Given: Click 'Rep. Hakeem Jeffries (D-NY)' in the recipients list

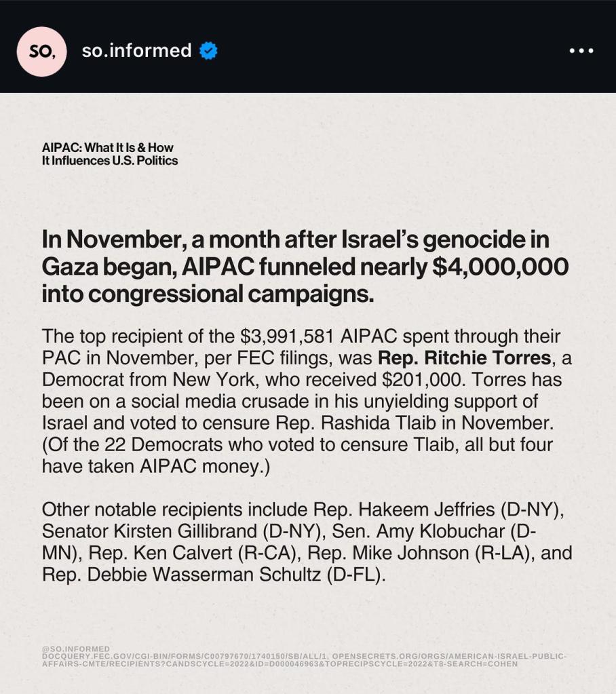Looking at the screenshot, I should [x=438, y=509].
